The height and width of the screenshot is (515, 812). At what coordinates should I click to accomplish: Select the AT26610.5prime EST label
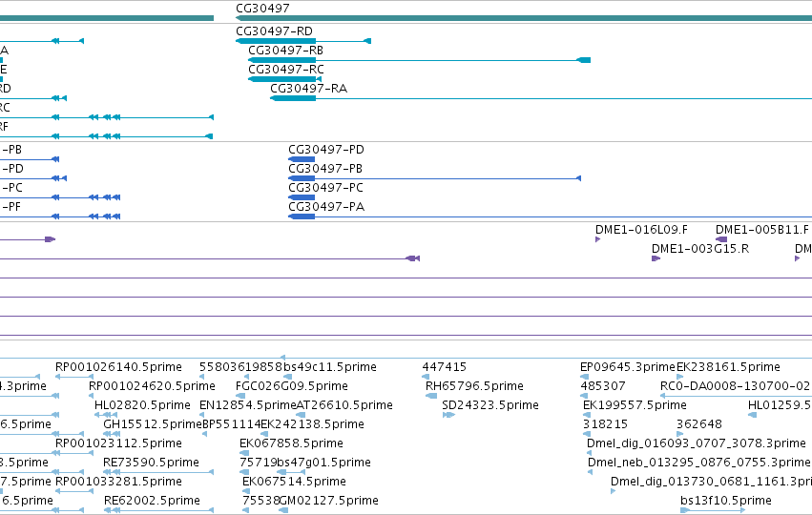coord(344,405)
